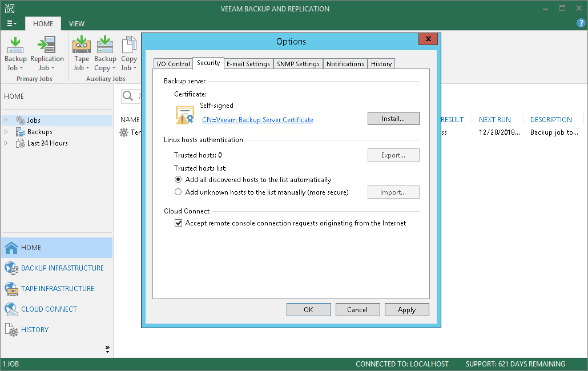Image resolution: width=588 pixels, height=371 pixels.
Task: Click the Backups icon in the tree
Action: coord(20,132)
